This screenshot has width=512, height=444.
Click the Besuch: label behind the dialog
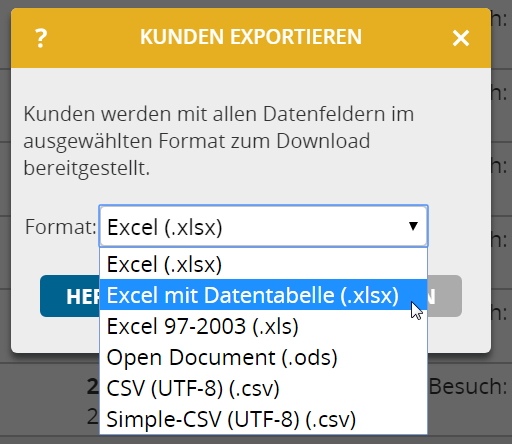pyautogui.click(x=468, y=387)
